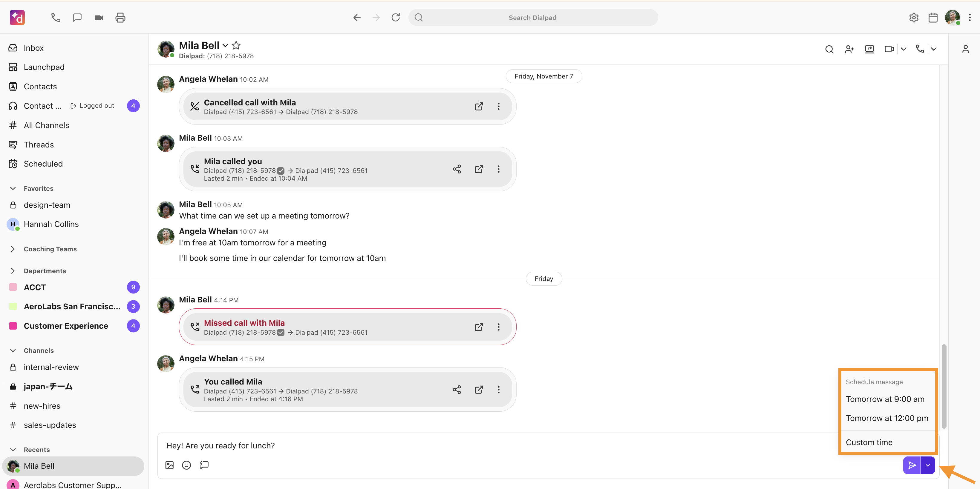Share the You called Mila call
Screen dimensions: 980x489
point(457,390)
